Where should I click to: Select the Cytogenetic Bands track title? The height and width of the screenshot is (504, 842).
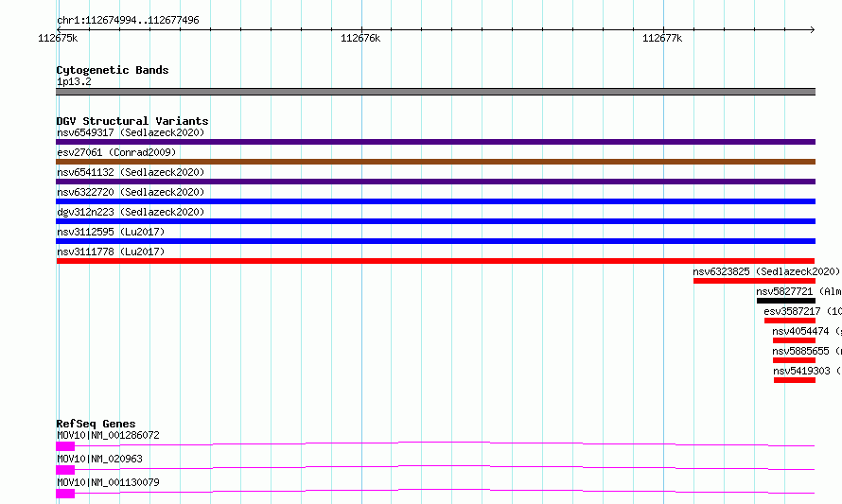[x=113, y=70]
